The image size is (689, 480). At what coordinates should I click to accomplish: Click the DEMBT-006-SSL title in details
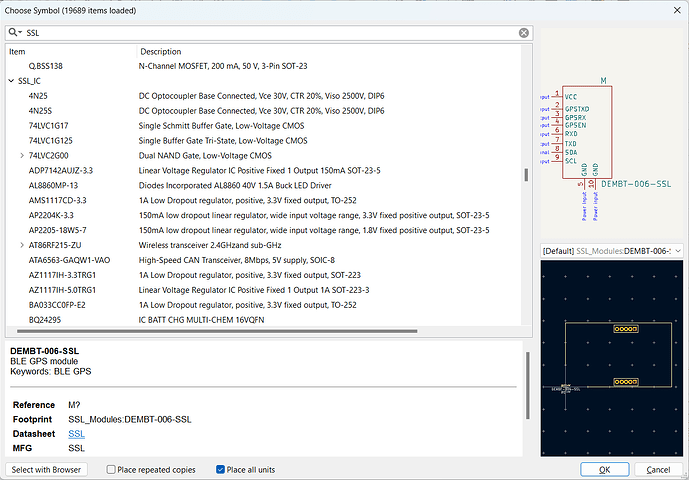(x=44, y=351)
